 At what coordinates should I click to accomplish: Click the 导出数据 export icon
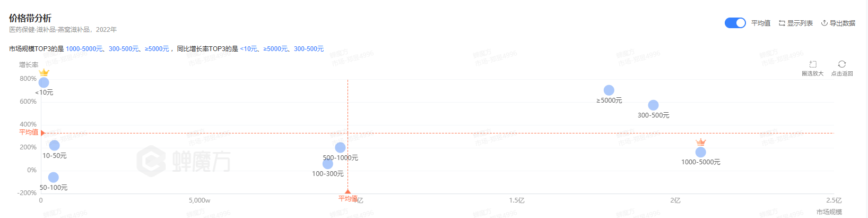click(x=824, y=23)
